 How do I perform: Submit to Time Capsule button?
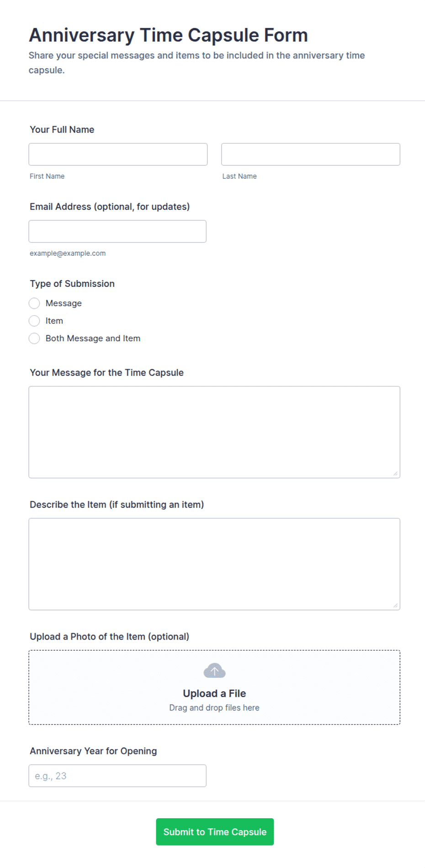pyautogui.click(x=215, y=832)
